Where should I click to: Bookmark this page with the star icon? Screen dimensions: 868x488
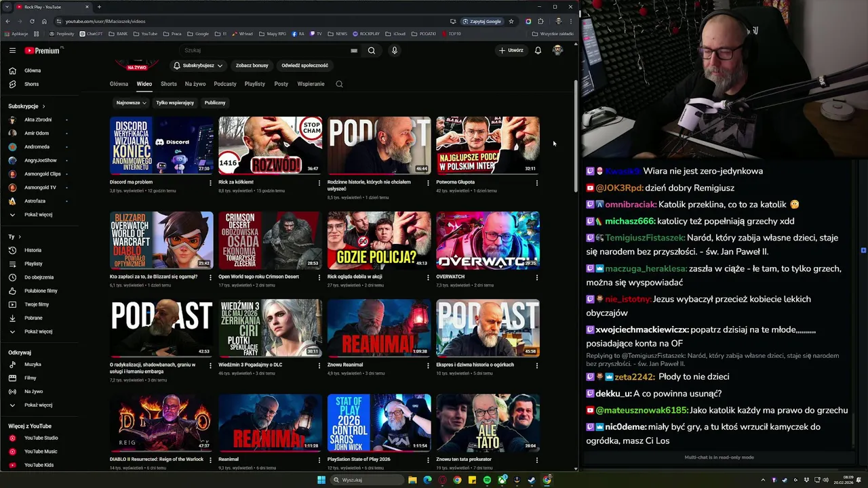click(511, 21)
